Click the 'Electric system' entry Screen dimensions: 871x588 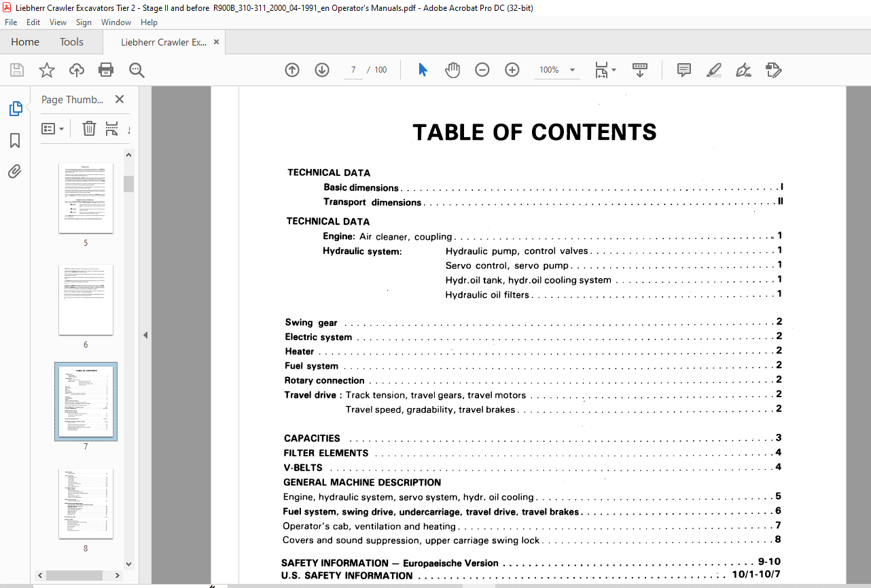click(x=319, y=337)
